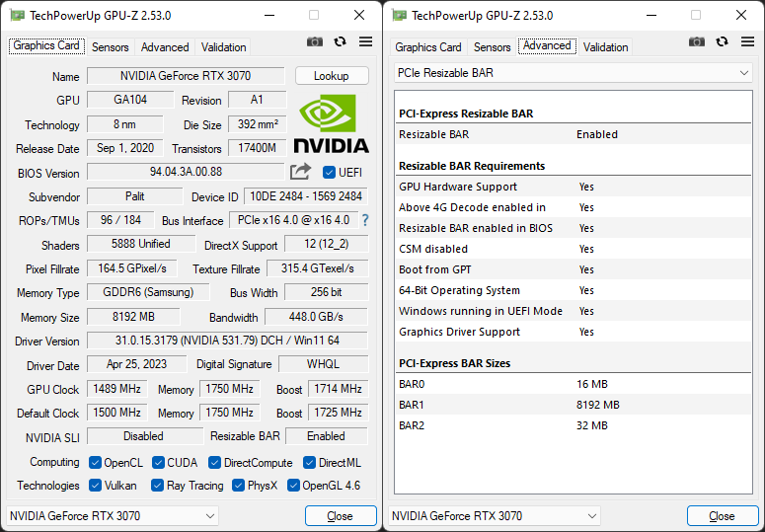765x532 pixels.
Task: Click the BIOS Version field 94.04.3A.00.88
Action: (186, 172)
